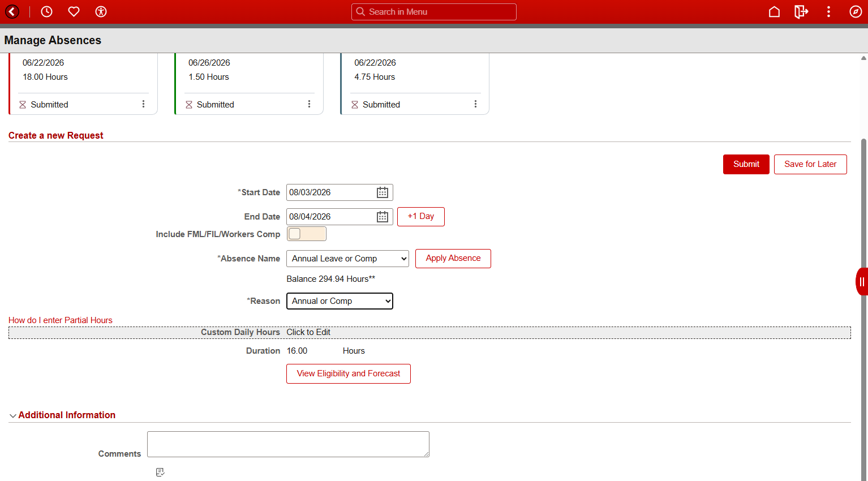The image size is (868, 481).
Task: Open Favorites heart icon
Action: (x=74, y=11)
